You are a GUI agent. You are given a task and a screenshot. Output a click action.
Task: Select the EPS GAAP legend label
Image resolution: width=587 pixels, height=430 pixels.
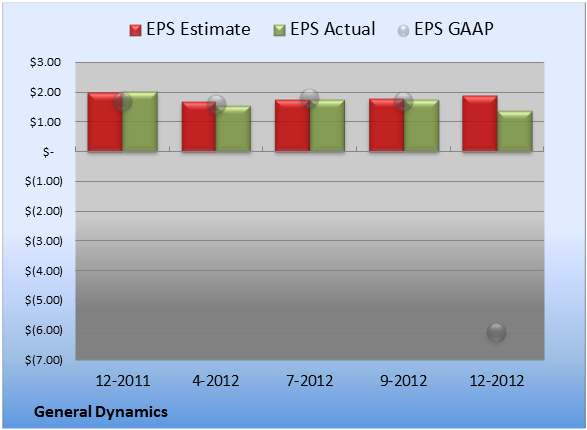point(454,29)
